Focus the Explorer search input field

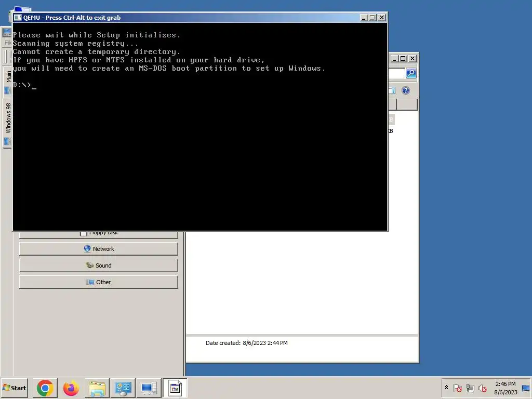click(x=396, y=73)
